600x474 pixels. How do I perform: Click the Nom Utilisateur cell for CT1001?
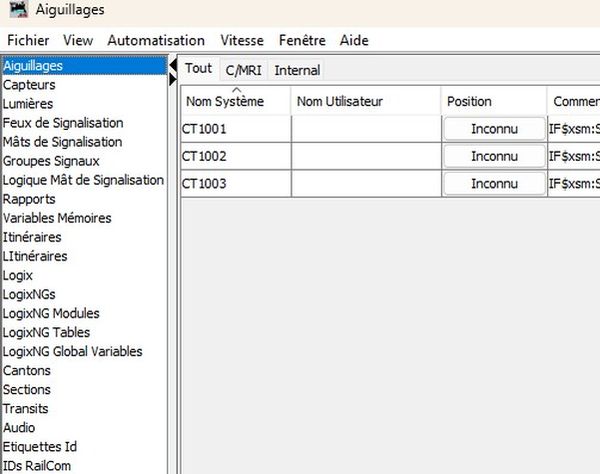(366, 129)
